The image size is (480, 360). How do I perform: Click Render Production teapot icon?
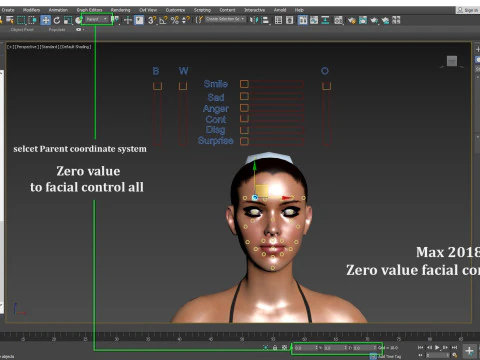point(374,20)
